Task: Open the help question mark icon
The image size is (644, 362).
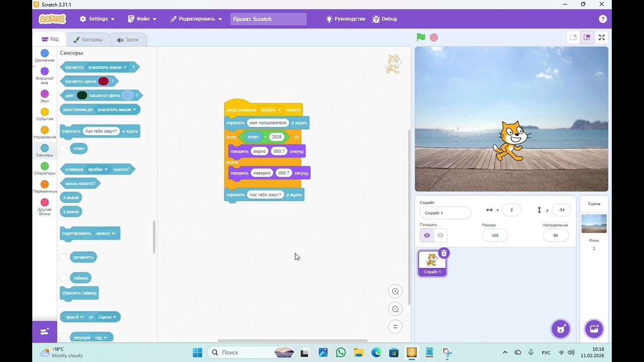Action: (x=603, y=19)
